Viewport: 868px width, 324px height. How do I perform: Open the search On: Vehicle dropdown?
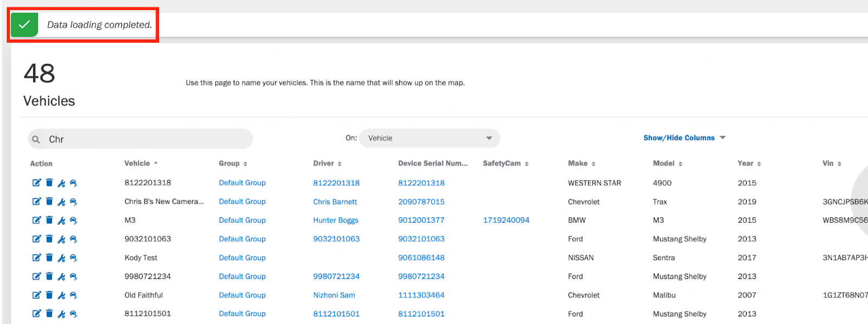click(x=429, y=138)
